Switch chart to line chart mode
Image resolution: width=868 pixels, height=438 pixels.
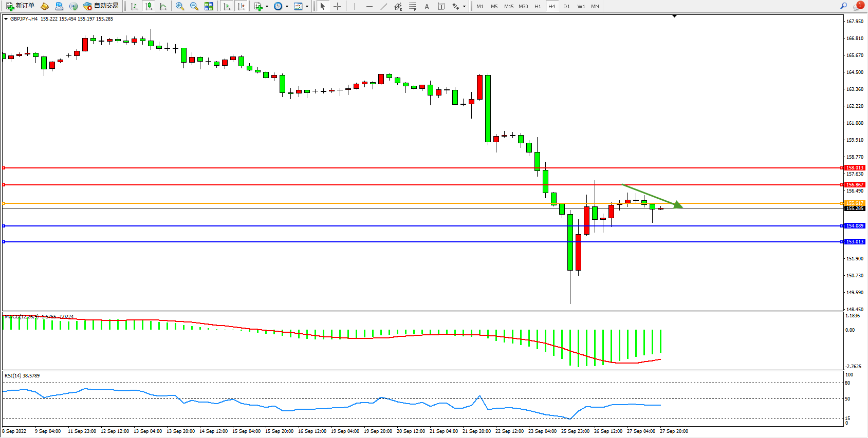pos(163,6)
